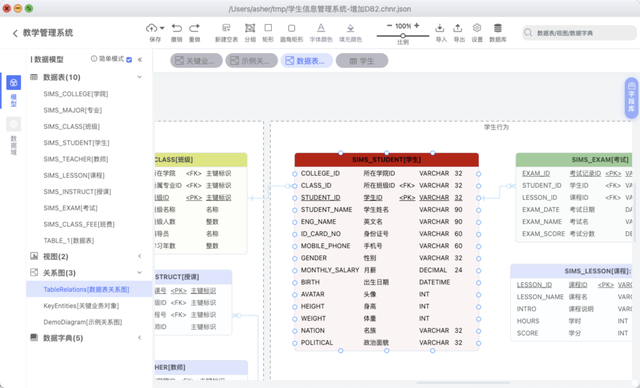640x388 pixels.
Task: Toggle the 简单模式 checkbox
Action: coord(129,60)
